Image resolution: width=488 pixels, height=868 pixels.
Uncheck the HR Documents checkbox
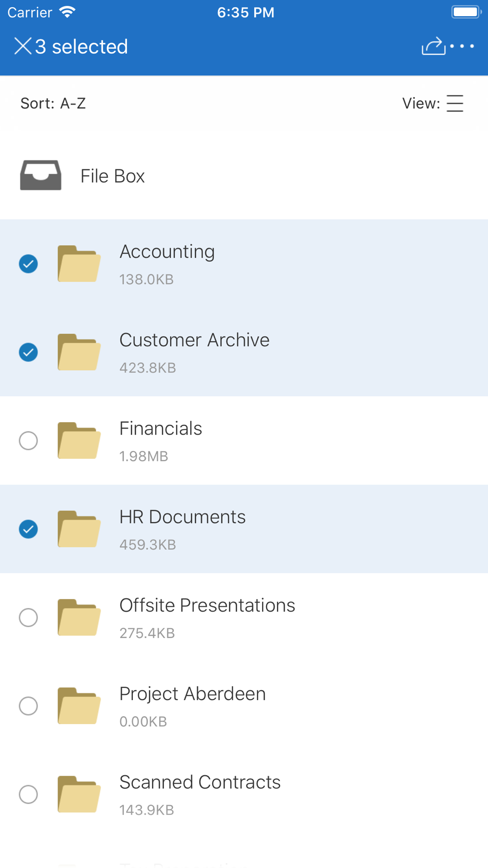[x=28, y=529]
